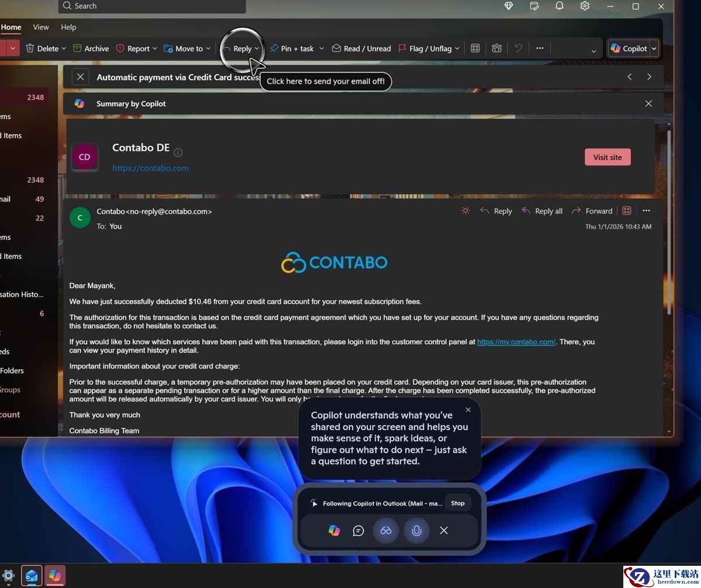The image size is (701, 588).
Task: Toggle Read / Unread status
Action: pos(362,49)
